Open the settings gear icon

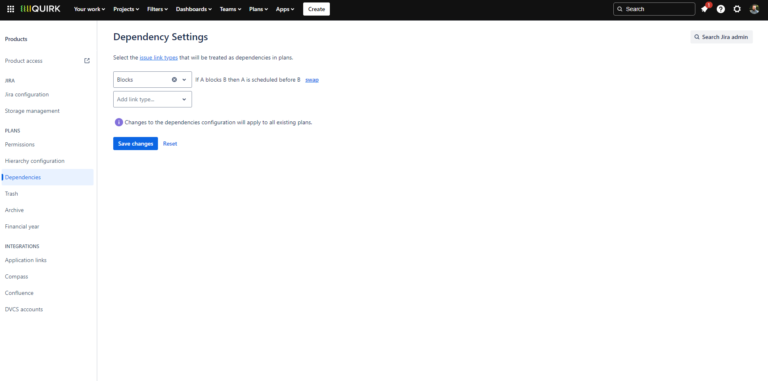tap(737, 9)
